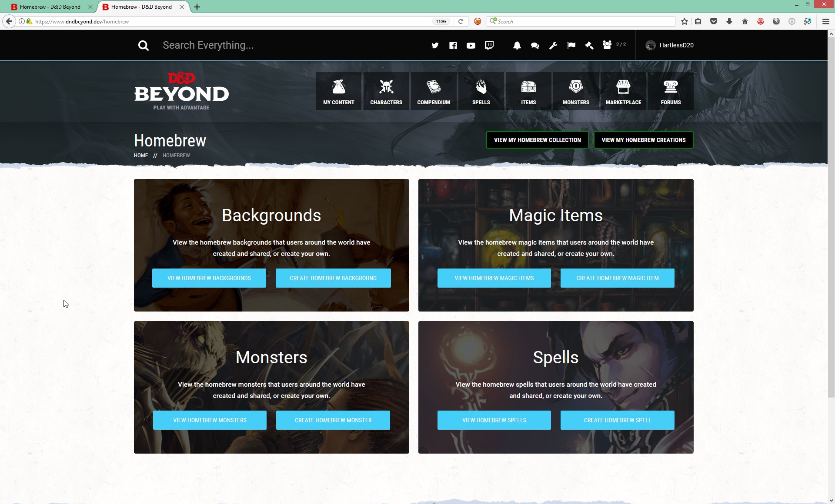Open the browser downloads arrow icon
This screenshot has height=504, width=835.
click(729, 21)
